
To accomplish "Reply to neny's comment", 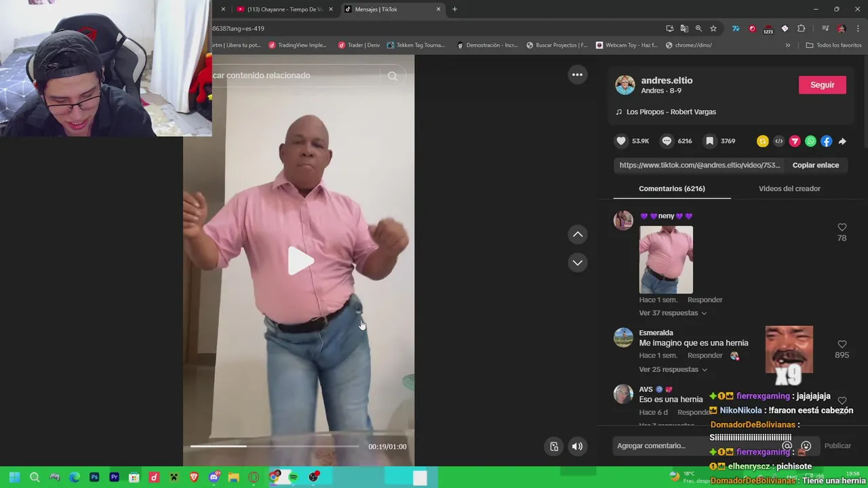I will point(705,300).
